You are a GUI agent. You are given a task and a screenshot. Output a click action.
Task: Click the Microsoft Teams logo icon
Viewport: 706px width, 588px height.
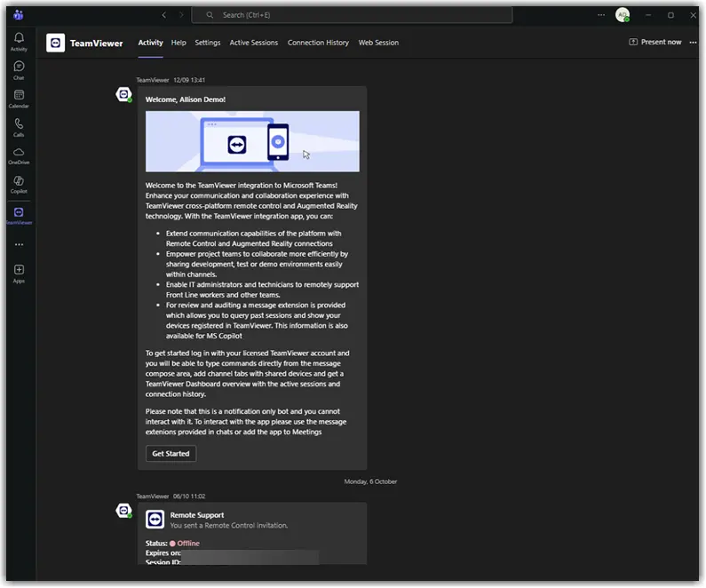coord(19,15)
